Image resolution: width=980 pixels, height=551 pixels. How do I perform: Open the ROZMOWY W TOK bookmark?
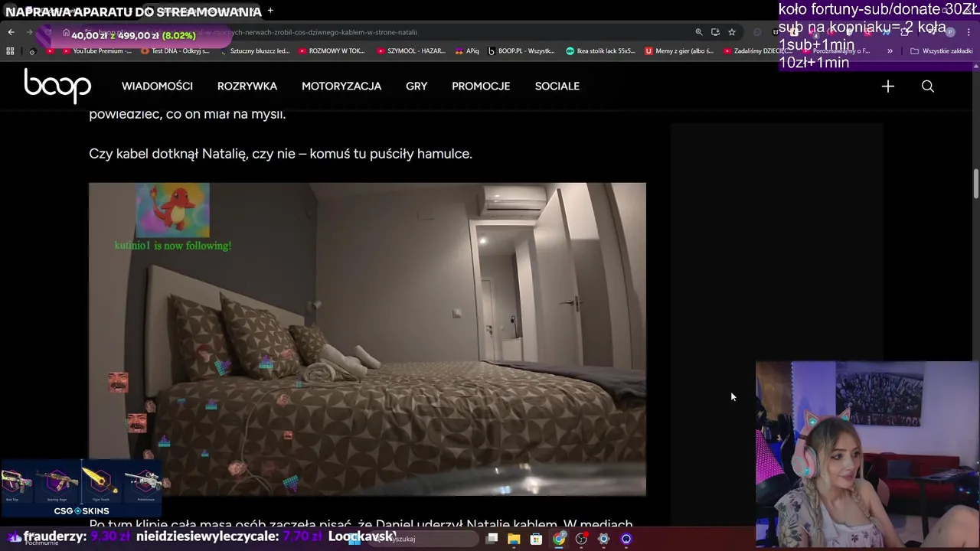(332, 51)
